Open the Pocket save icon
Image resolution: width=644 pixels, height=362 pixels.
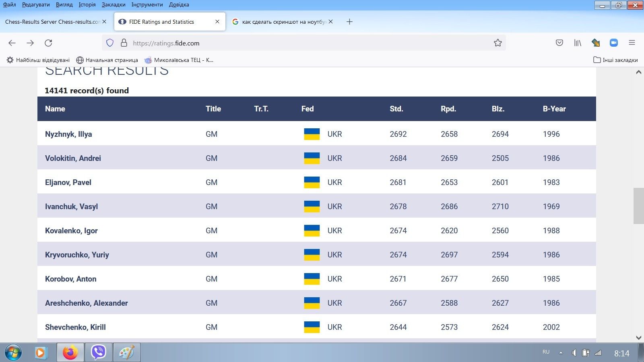pos(559,43)
